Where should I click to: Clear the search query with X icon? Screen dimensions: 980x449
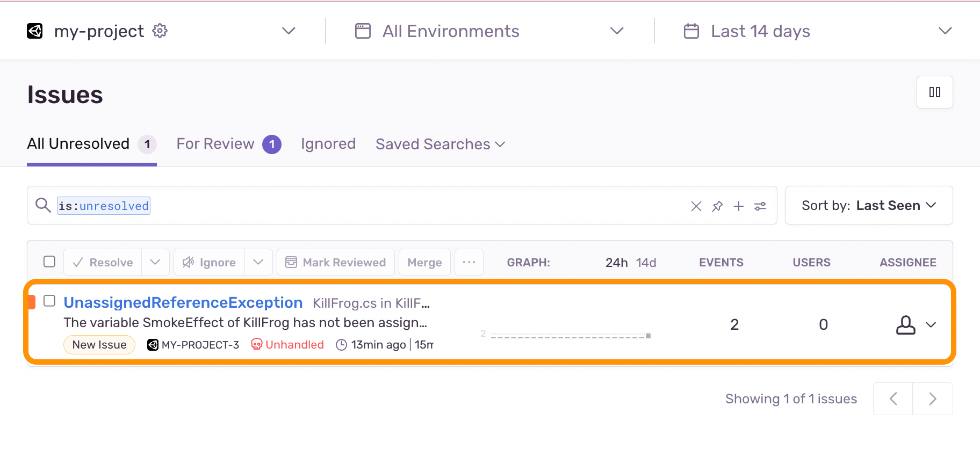pyautogui.click(x=696, y=206)
